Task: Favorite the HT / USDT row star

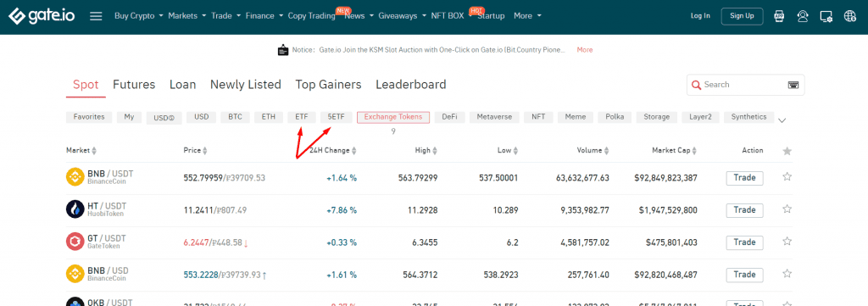Action: point(787,209)
